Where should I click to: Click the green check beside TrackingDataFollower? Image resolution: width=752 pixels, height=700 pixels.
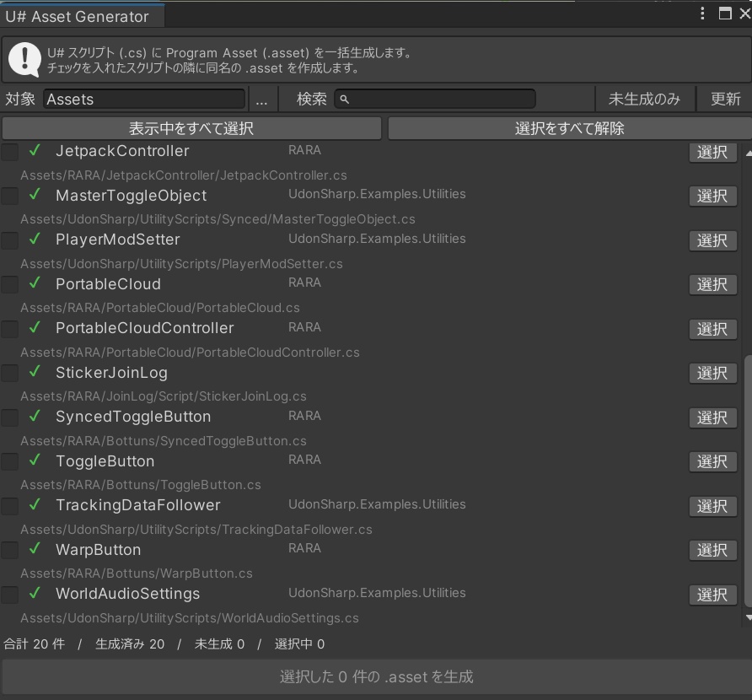click(35, 504)
